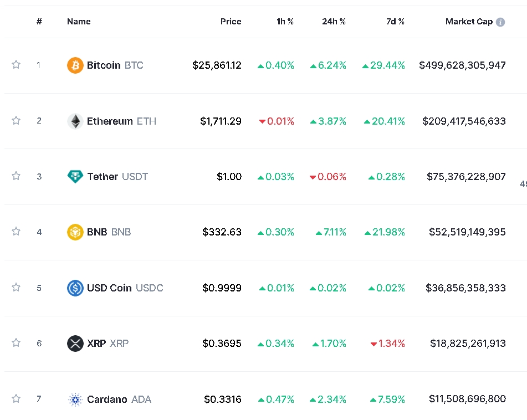Toggle the watchlist star for Tether
527x420 pixels.
16,176
